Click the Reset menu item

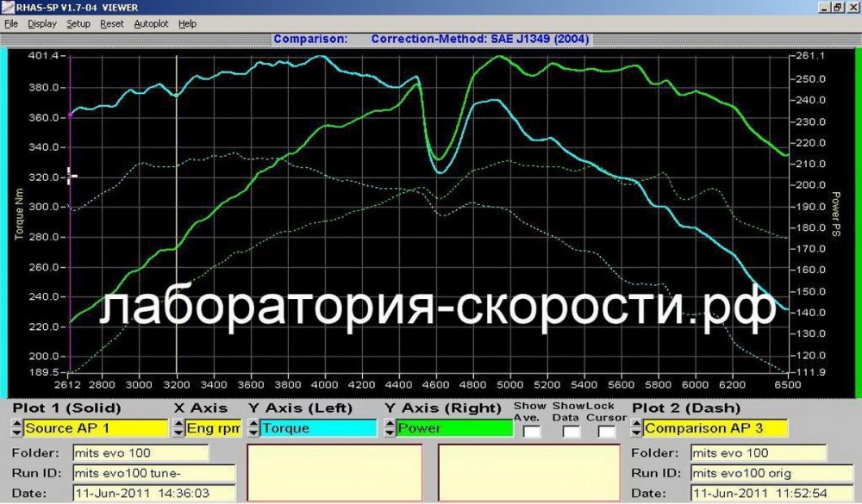pos(112,24)
